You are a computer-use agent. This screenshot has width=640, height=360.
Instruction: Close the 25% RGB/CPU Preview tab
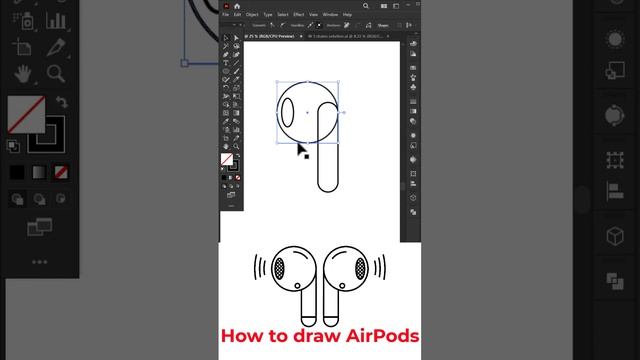point(301,36)
